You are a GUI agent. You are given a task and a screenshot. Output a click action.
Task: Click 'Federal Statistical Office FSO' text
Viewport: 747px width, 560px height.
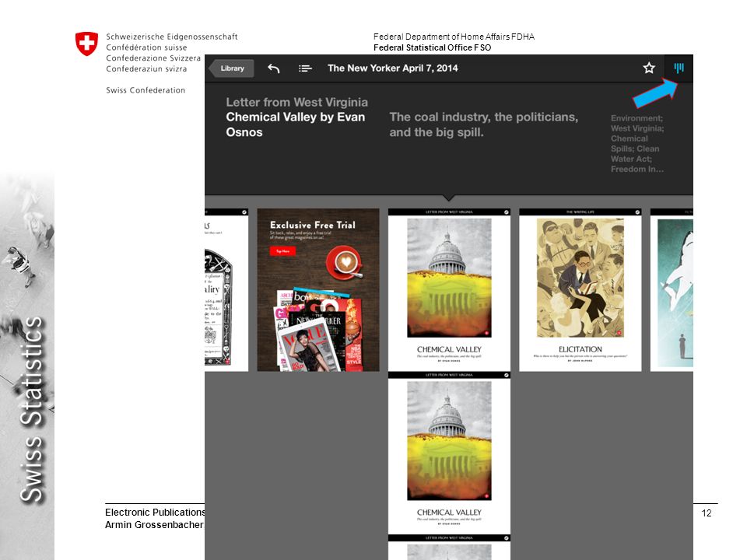click(432, 47)
